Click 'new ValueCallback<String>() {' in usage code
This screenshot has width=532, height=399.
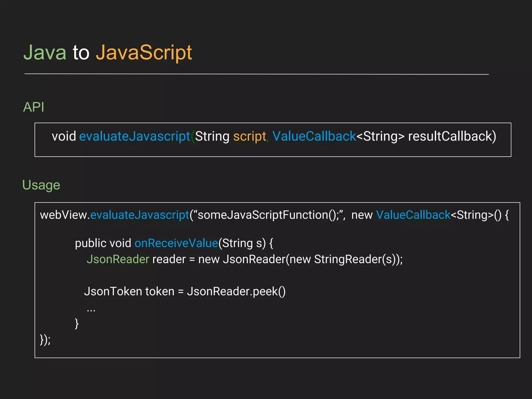(430, 215)
